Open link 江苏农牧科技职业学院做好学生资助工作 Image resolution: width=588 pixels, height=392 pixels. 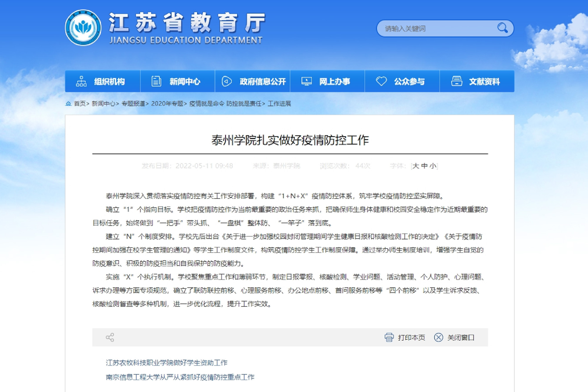pos(167,363)
